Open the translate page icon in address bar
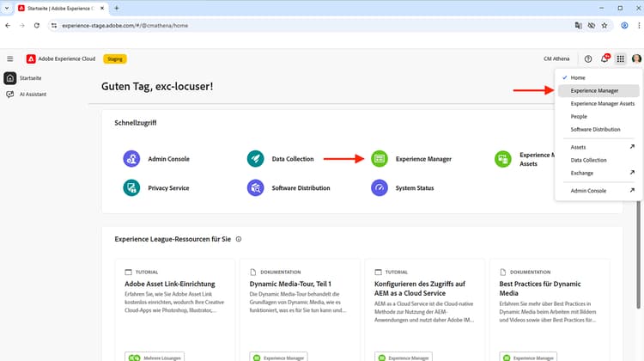This screenshot has width=644, height=361. click(x=578, y=26)
